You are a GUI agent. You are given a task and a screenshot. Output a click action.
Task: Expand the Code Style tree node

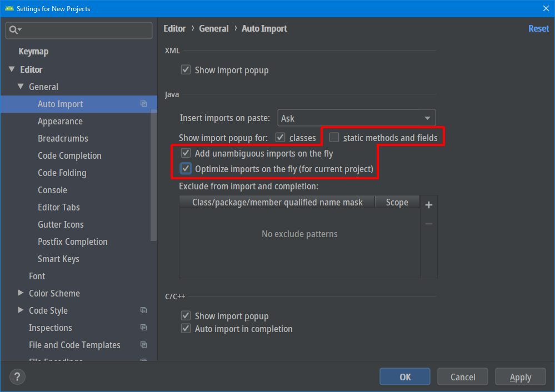(21, 310)
